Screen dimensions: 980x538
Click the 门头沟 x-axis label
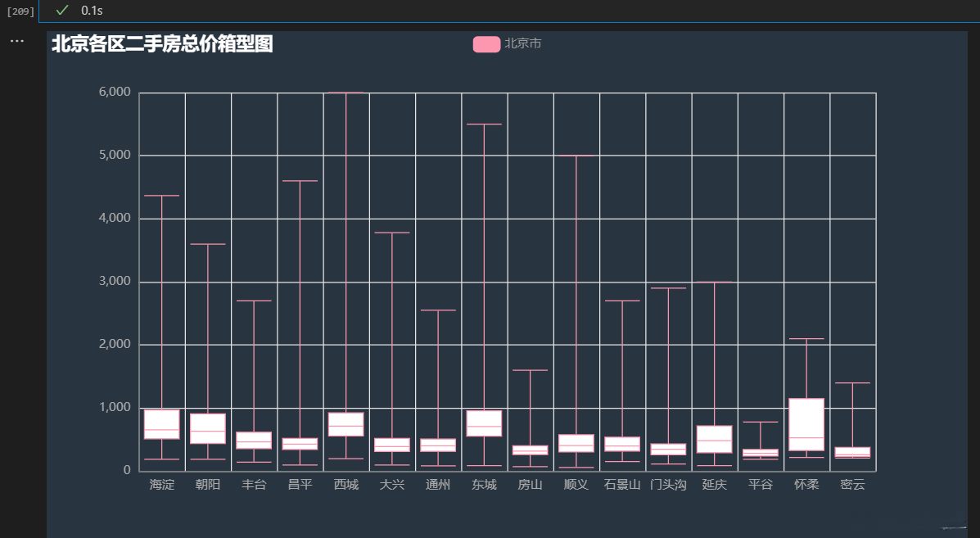click(668, 484)
